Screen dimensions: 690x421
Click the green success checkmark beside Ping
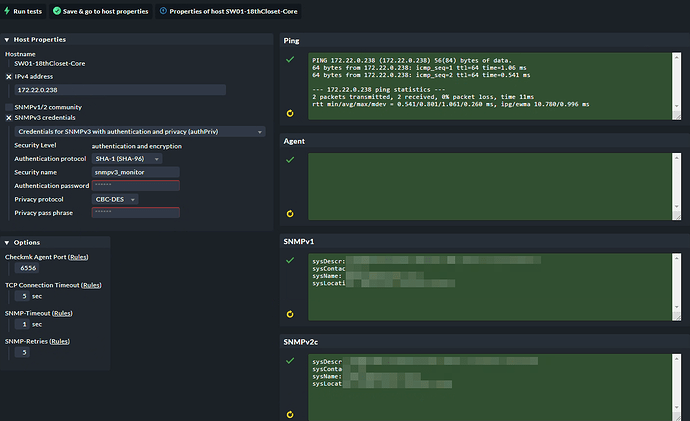290,60
